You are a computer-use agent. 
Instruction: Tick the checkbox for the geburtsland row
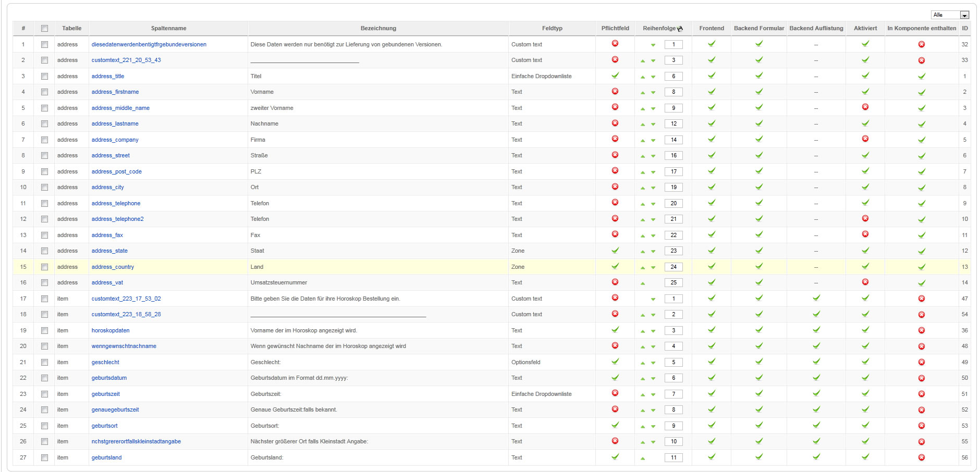(x=44, y=457)
